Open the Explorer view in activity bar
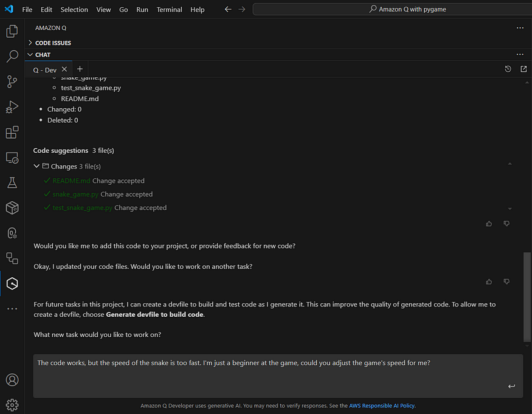The image size is (532, 414). pos(12,31)
